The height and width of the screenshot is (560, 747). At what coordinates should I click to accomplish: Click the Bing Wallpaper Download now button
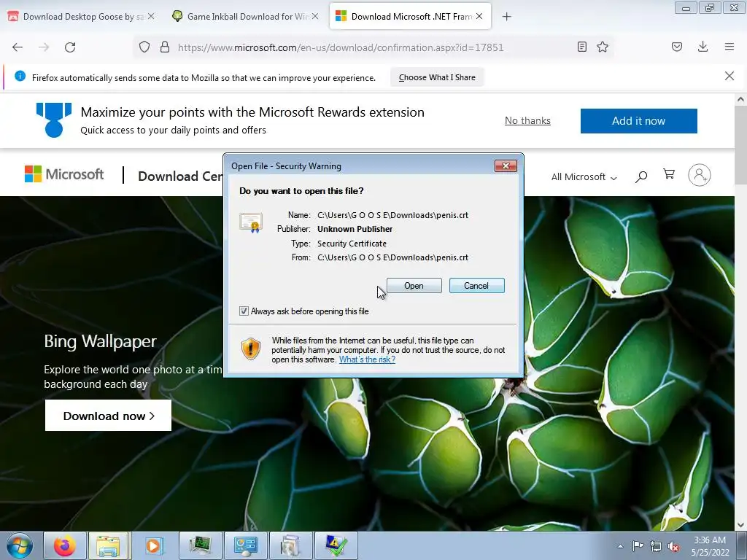108,415
